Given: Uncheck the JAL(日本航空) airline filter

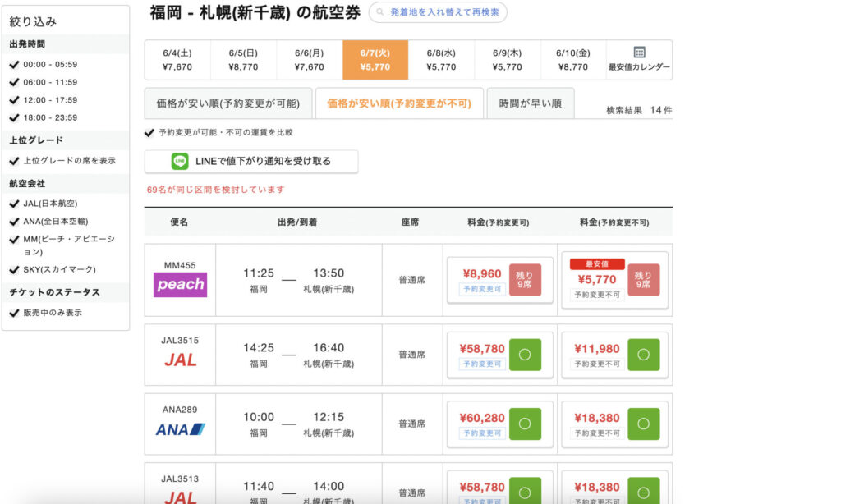Looking at the screenshot, I should point(15,204).
